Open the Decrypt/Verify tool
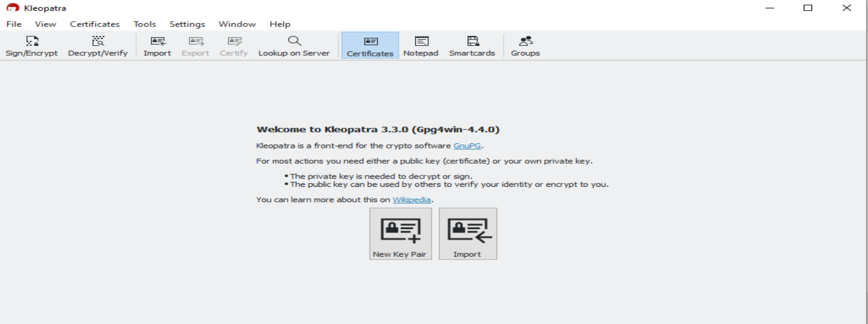 click(x=98, y=41)
